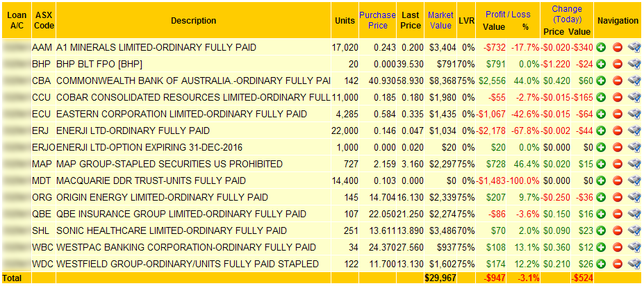Click the Change (Today) header link

point(567,14)
